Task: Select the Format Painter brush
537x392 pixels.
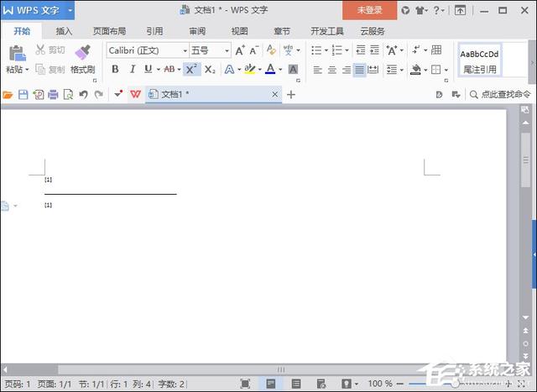Action: [82, 52]
